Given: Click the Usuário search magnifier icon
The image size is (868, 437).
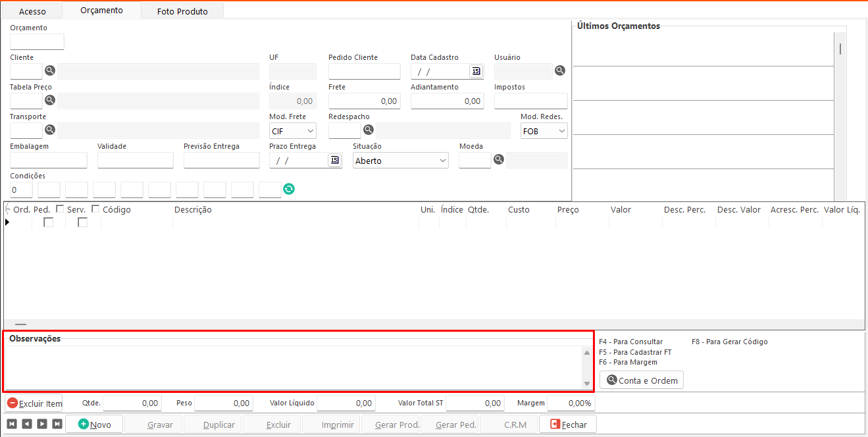Looking at the screenshot, I should [x=560, y=71].
